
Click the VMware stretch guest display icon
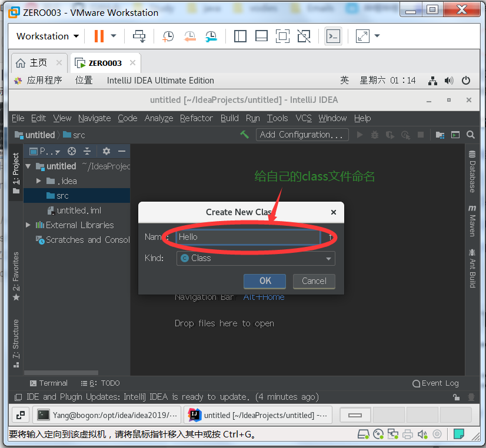click(362, 36)
